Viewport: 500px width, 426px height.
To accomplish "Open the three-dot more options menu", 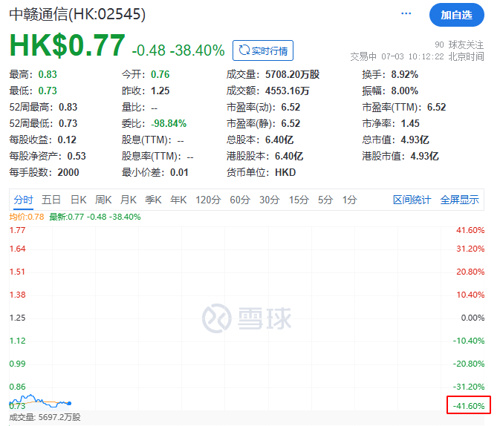I will coord(406,14).
